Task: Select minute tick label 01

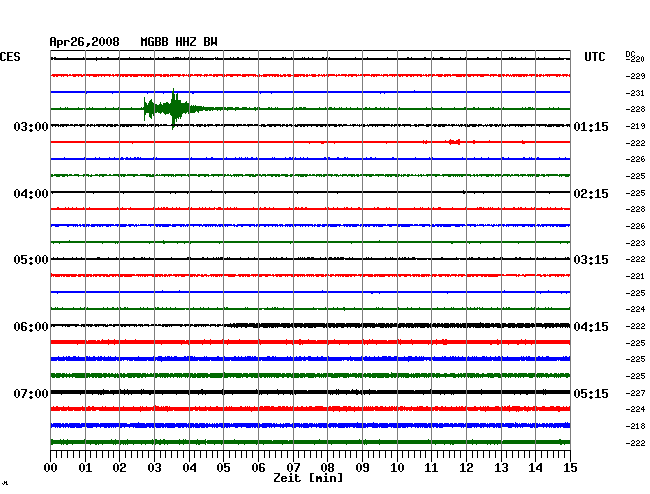Action: tap(85, 467)
